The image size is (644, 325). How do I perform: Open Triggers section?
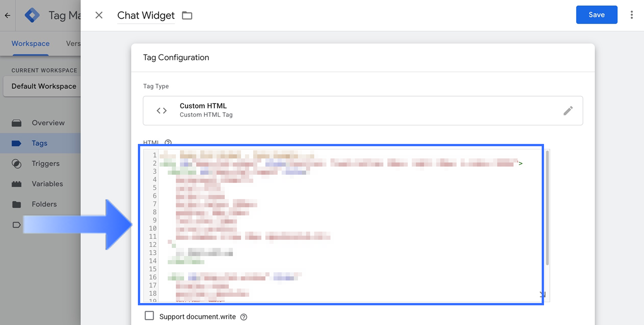click(x=45, y=164)
